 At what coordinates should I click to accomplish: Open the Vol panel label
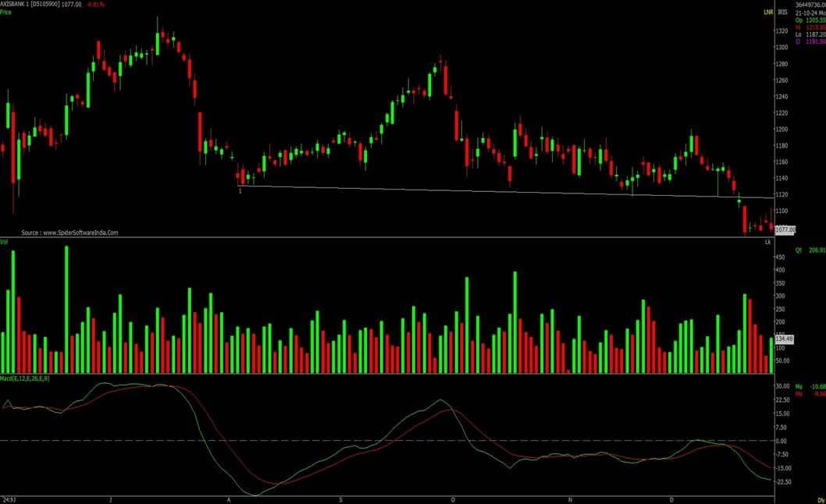[5, 243]
